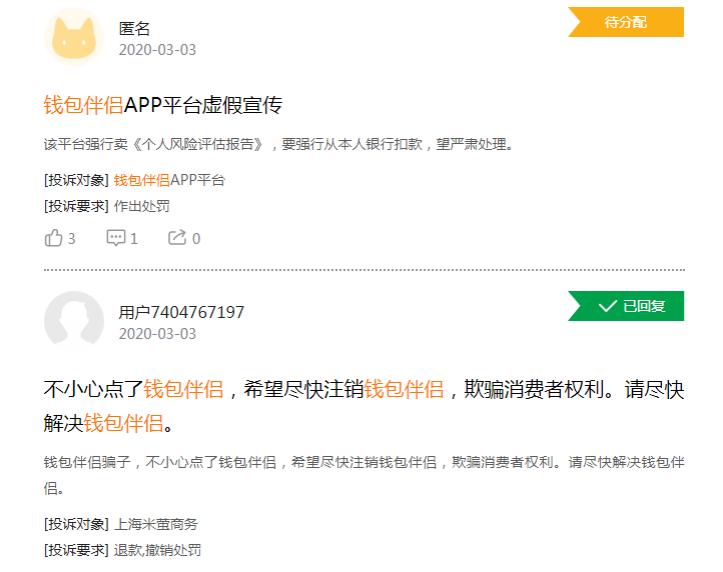Click description starting 该平台强行卖《个人风险评估报告》

pos(279,144)
